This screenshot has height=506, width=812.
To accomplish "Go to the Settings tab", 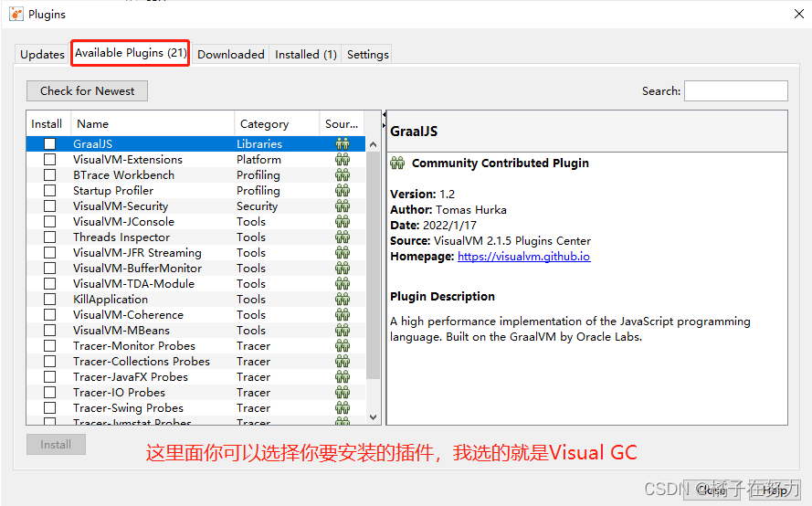I will [367, 55].
